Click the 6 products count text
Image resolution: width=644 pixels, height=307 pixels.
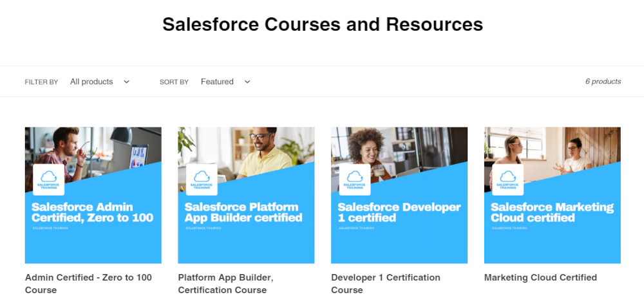tap(603, 81)
